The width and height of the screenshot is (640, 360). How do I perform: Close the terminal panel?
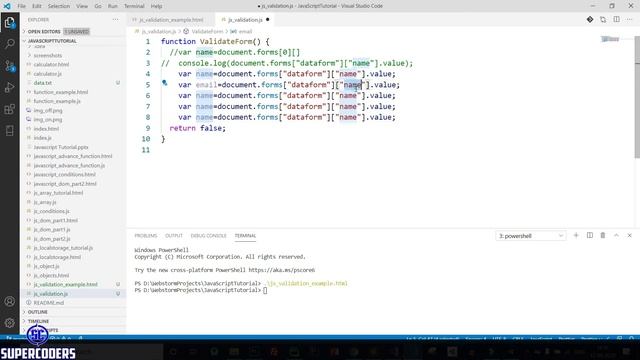point(629,236)
